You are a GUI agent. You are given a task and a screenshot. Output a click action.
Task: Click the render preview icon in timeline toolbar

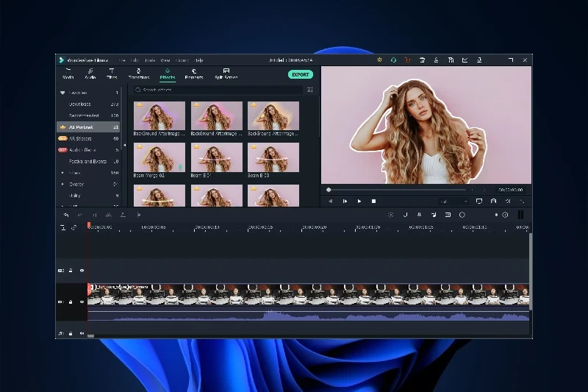pyautogui.click(x=390, y=215)
